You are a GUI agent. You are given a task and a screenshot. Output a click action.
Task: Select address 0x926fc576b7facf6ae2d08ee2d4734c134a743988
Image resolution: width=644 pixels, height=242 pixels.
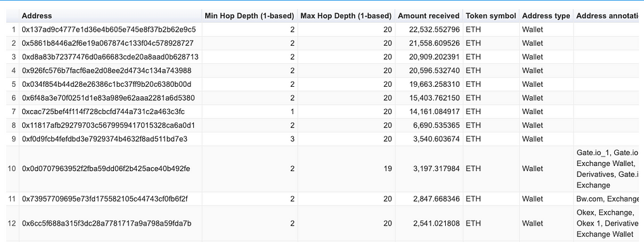(x=106, y=71)
